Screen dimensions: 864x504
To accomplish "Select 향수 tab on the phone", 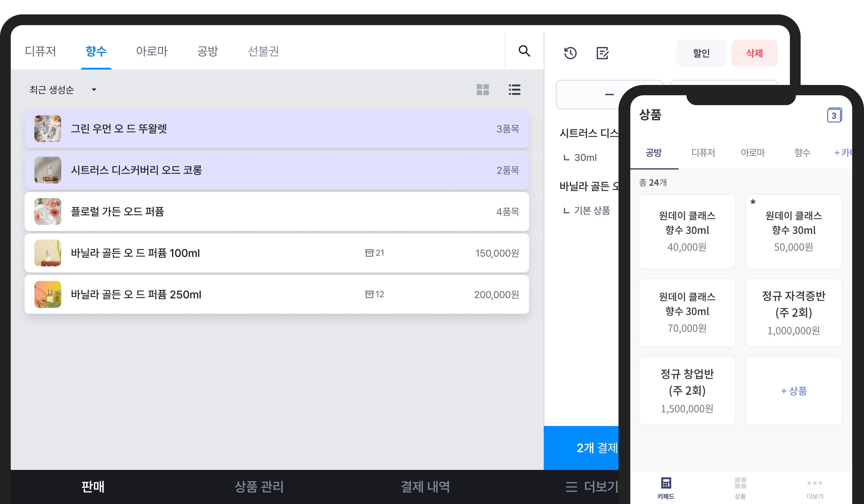I will tap(802, 153).
